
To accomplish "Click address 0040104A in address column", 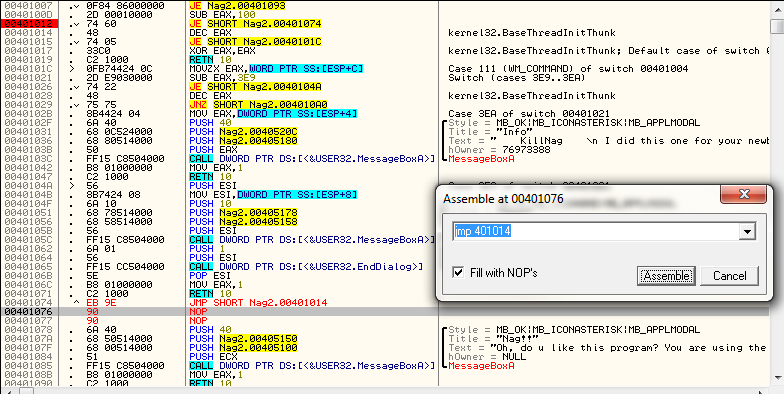I will [28, 186].
